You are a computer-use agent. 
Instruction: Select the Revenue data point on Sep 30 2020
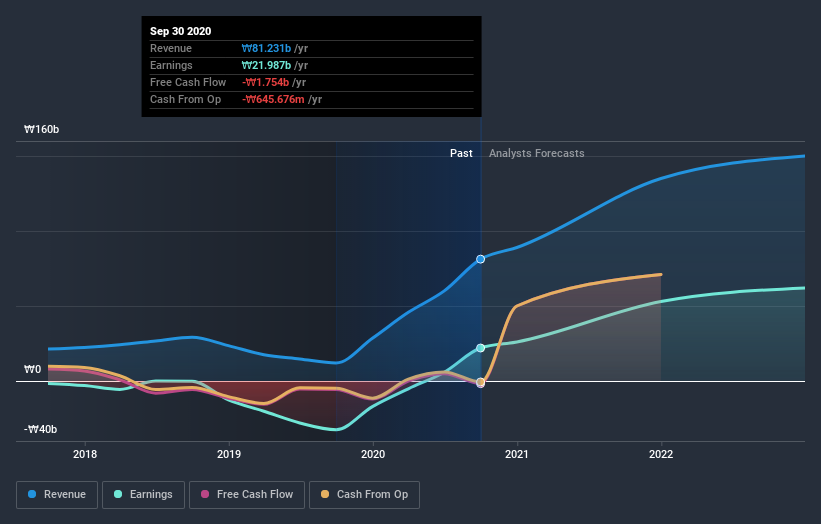(481, 259)
